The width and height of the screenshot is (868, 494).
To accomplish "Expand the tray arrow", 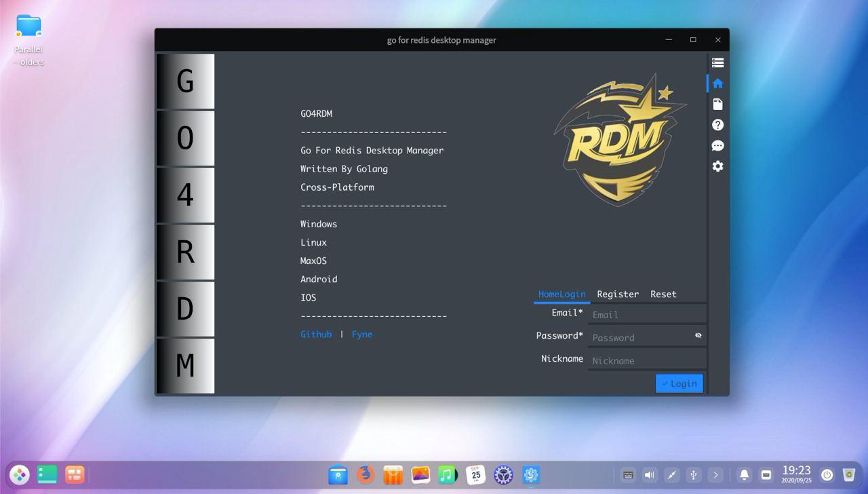I will [x=715, y=475].
